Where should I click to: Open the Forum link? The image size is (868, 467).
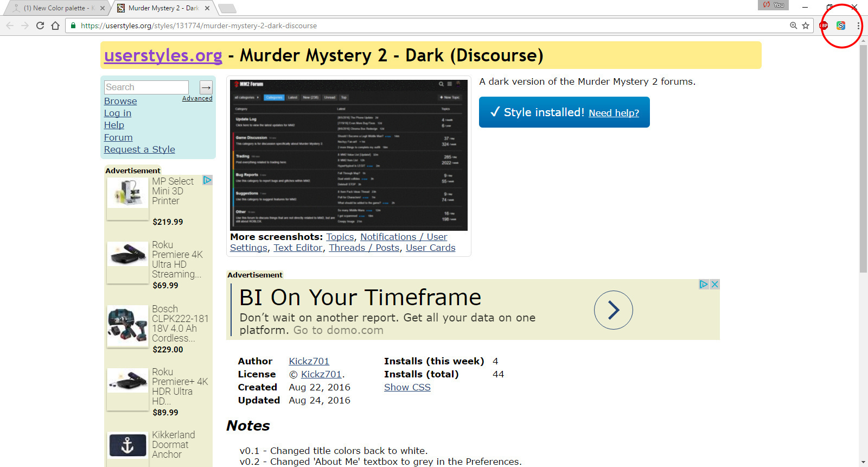(118, 137)
